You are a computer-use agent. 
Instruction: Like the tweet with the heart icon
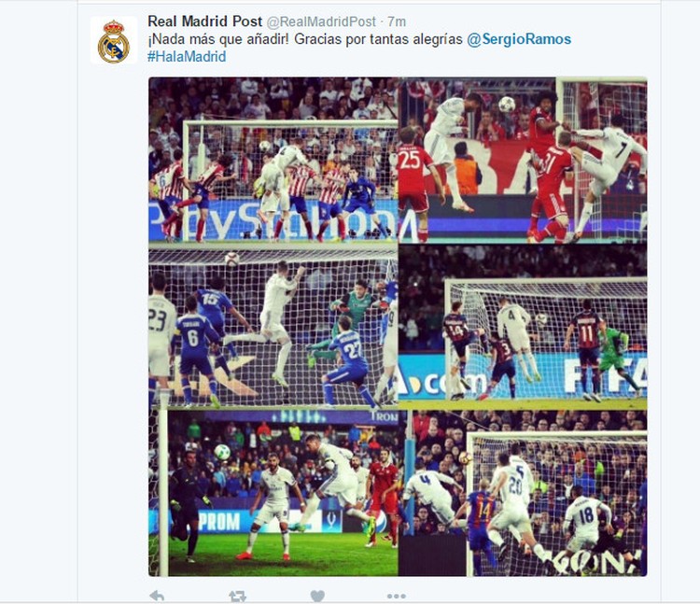click(x=317, y=596)
